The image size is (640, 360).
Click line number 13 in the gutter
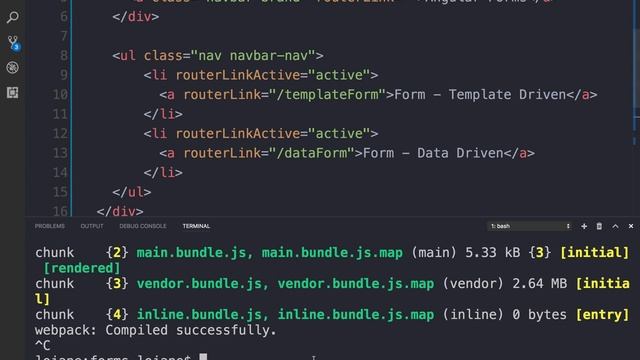point(60,153)
